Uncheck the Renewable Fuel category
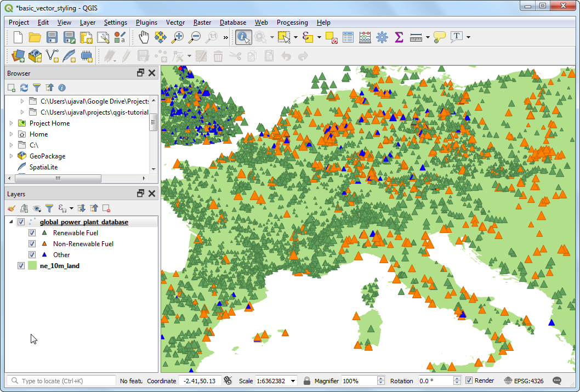The image size is (580, 392). click(x=32, y=233)
